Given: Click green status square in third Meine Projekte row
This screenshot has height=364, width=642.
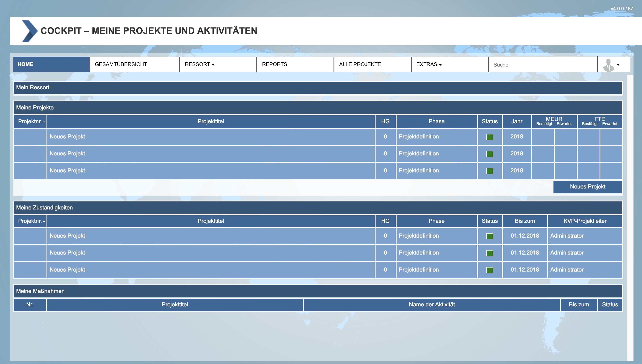Looking at the screenshot, I should [x=489, y=171].
